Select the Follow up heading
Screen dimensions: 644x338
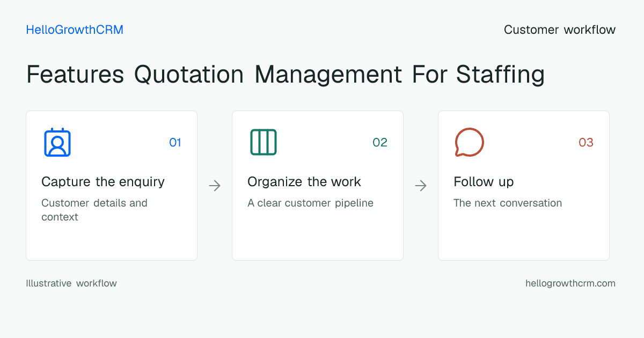point(484,182)
